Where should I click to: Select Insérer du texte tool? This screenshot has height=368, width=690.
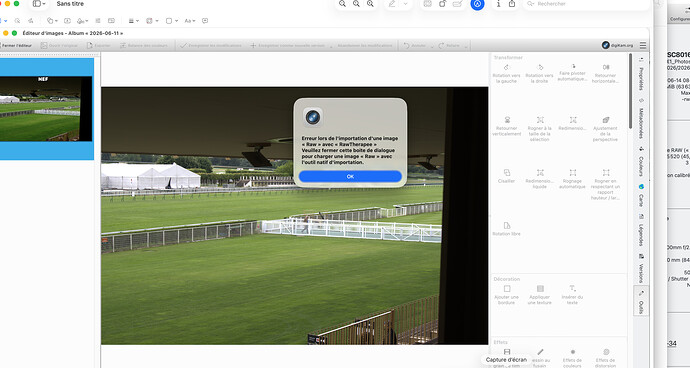click(572, 295)
